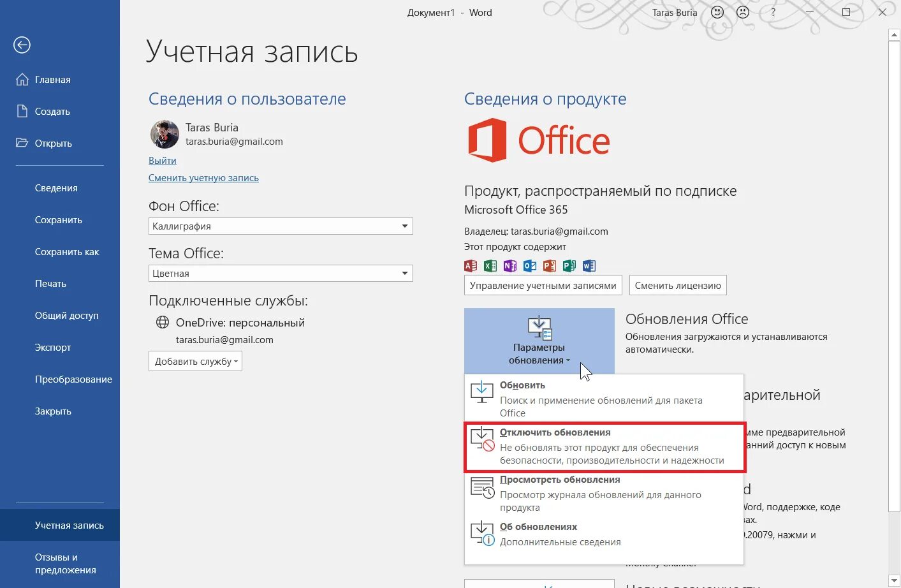Screen dimensions: 901x588
Task: Click the PowerPoint app icon
Action: (x=550, y=266)
